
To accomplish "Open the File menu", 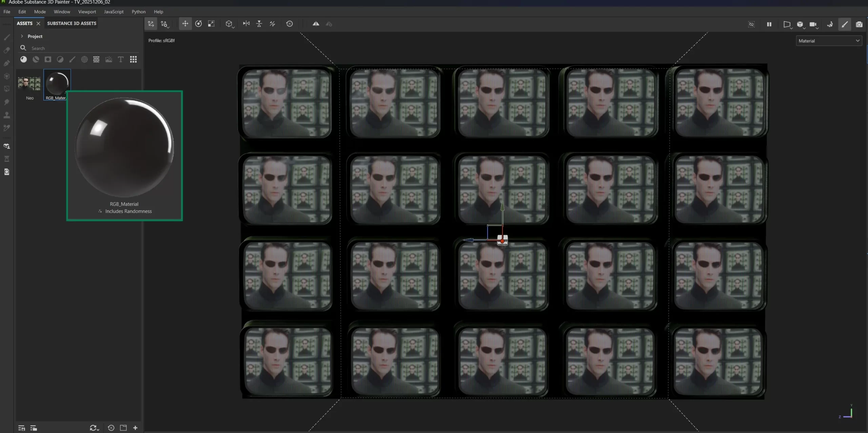I will pos(7,12).
